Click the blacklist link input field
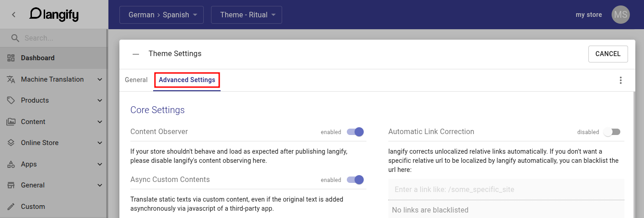 click(506, 189)
